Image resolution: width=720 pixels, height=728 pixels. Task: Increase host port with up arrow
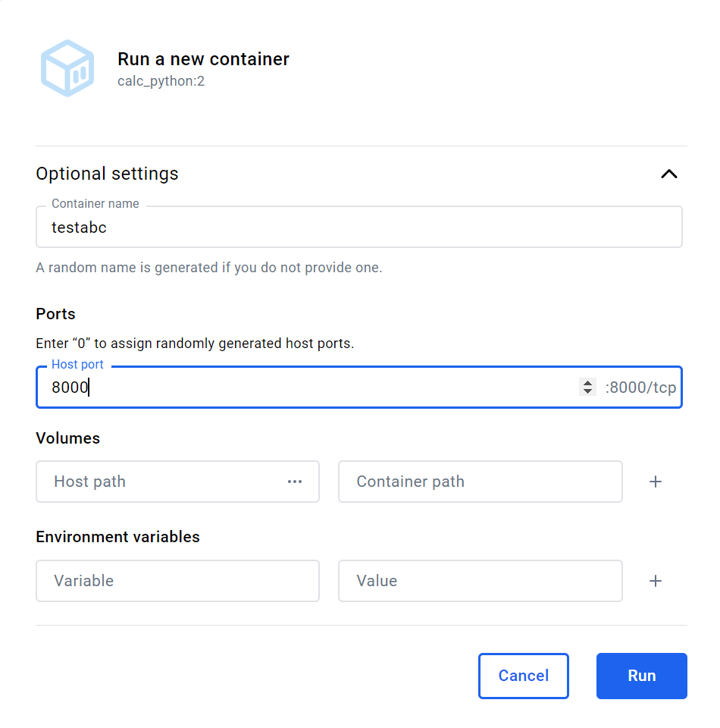click(x=587, y=383)
